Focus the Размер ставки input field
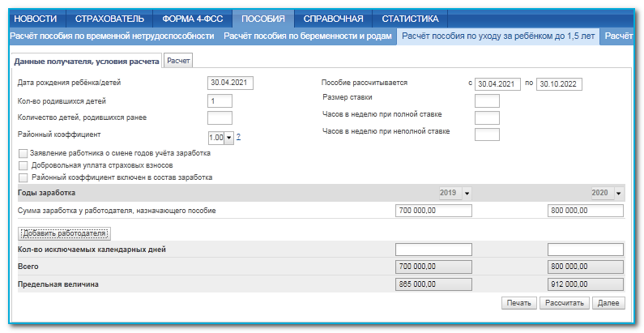The image size is (644, 333). 487,100
